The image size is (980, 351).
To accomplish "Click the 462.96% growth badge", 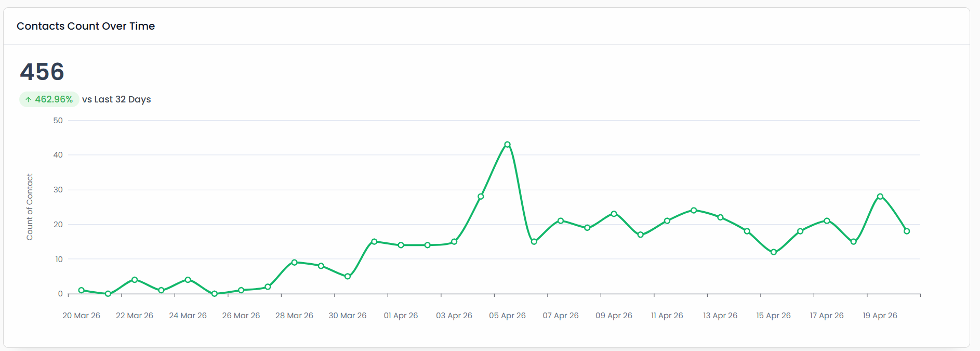I will pos(49,99).
